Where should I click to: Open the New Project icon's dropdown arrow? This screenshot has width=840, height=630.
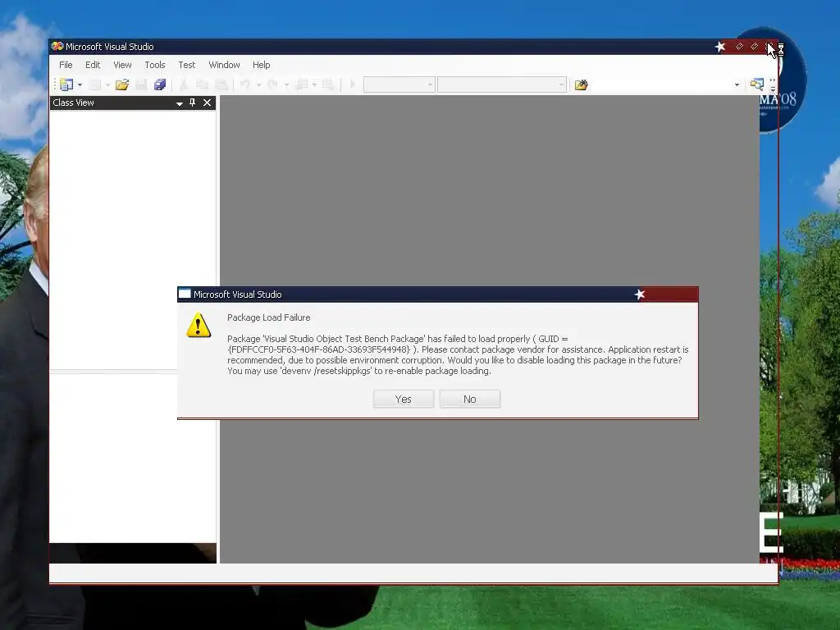[80, 84]
